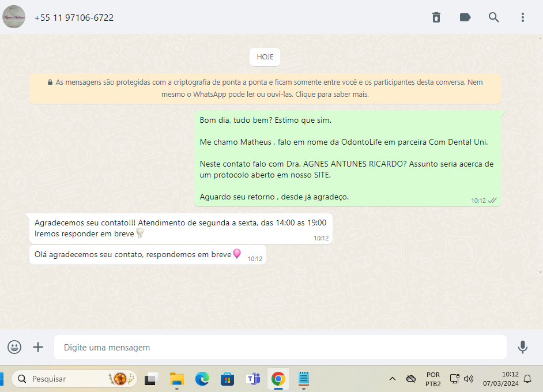543x392 pixels.
Task: Click the message 'Olá agradecemos seu contato'
Action: (x=148, y=255)
